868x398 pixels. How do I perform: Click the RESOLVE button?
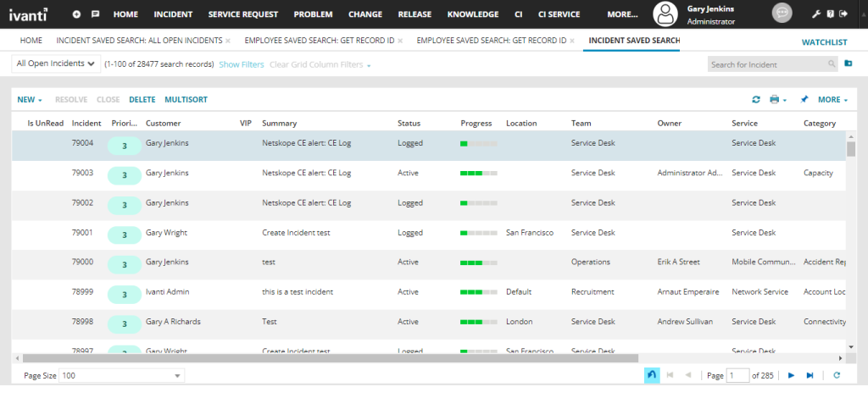[x=71, y=100]
